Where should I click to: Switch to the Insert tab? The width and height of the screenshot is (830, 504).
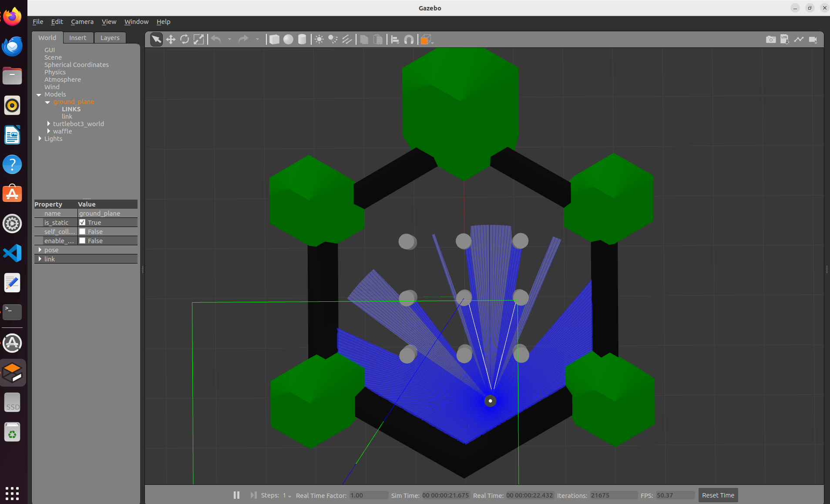click(78, 37)
